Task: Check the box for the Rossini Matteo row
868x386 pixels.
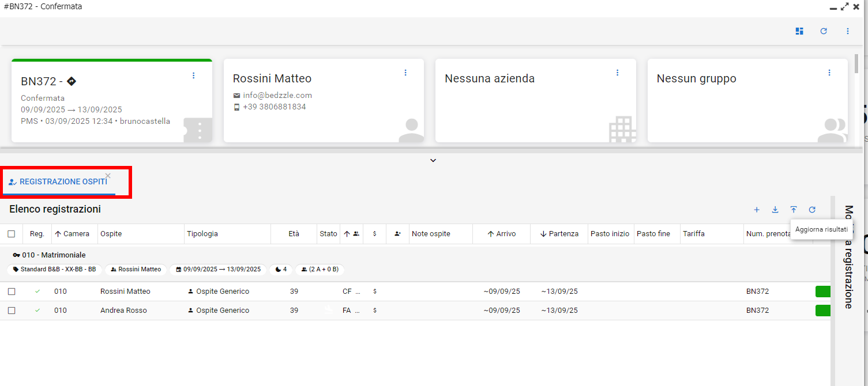Action: click(12, 292)
